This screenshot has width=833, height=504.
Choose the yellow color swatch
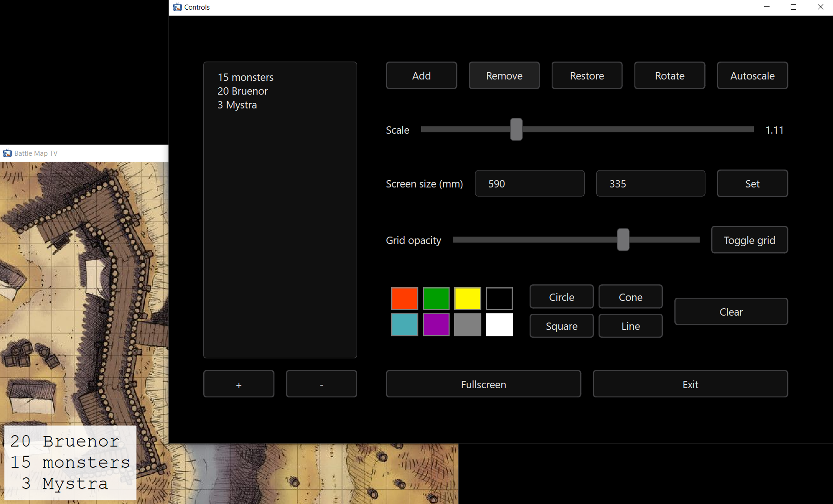point(468,299)
